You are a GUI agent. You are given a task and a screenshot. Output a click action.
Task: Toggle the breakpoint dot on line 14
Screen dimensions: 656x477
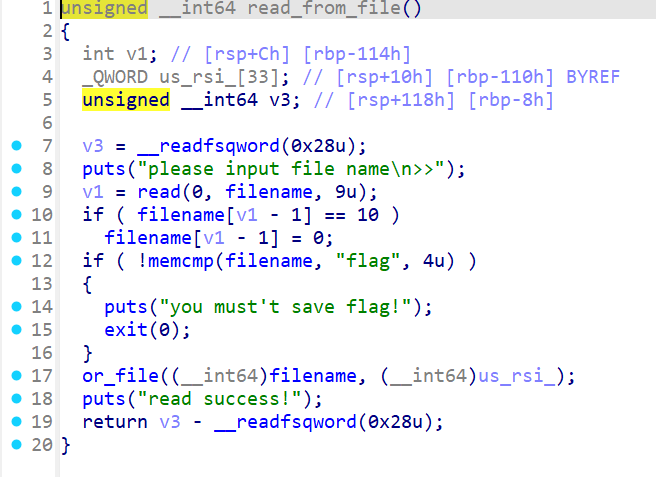click(16, 307)
